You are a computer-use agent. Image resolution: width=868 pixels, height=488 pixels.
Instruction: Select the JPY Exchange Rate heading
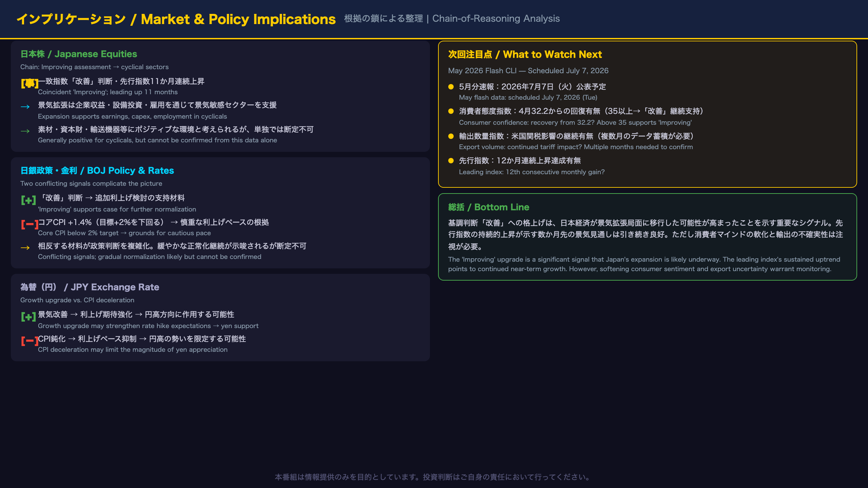90,287
